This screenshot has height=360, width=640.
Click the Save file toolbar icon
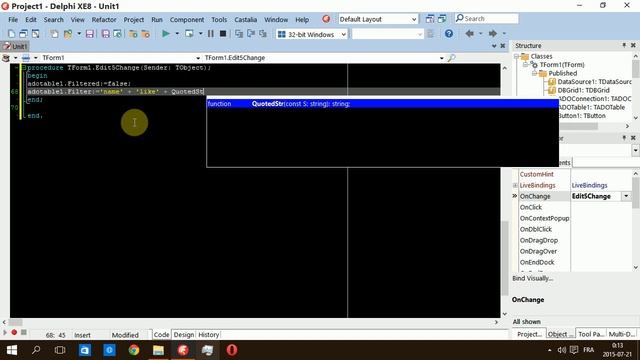click(x=90, y=34)
